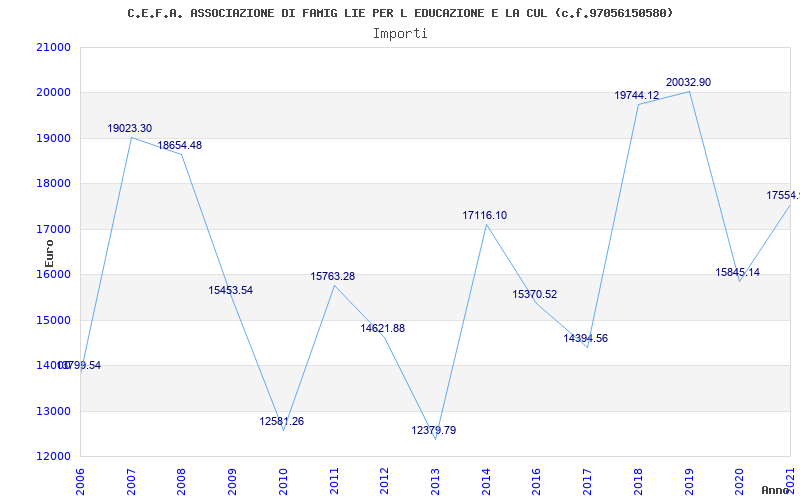This screenshot has height=500, width=800.
Task: Click the 16000 y-axis value
Action: click(54, 274)
